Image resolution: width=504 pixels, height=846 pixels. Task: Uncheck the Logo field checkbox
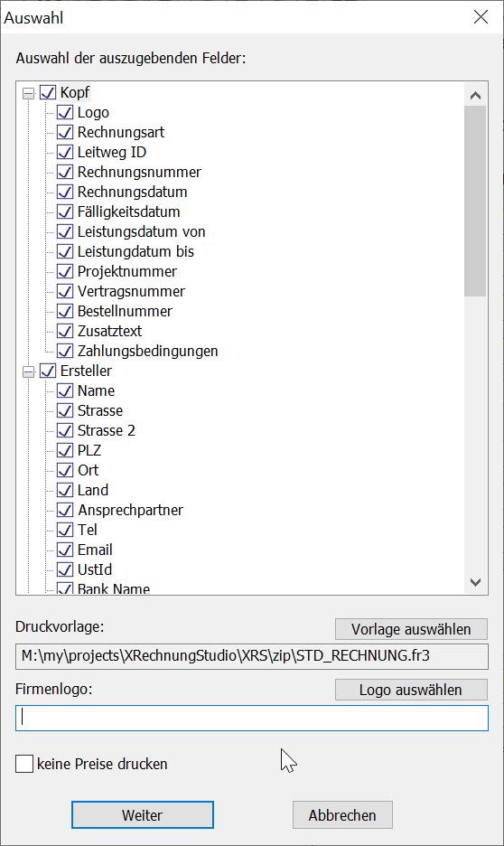65,112
